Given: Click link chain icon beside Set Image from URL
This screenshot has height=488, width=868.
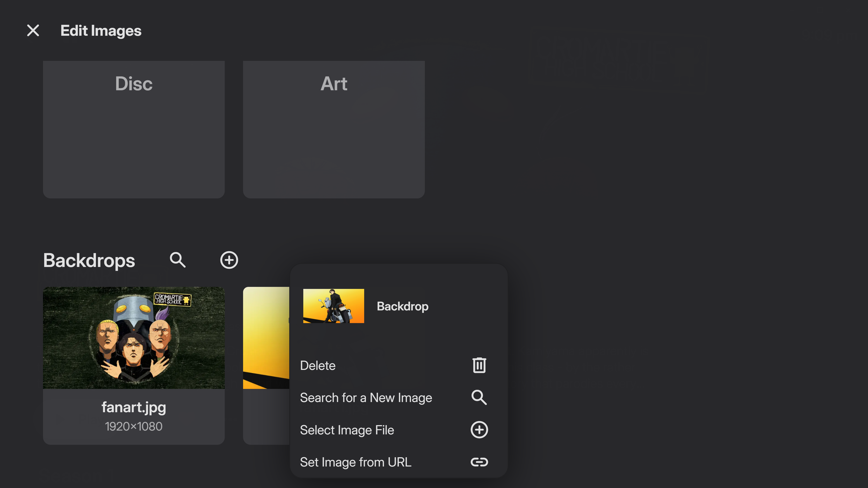Looking at the screenshot, I should (x=479, y=462).
